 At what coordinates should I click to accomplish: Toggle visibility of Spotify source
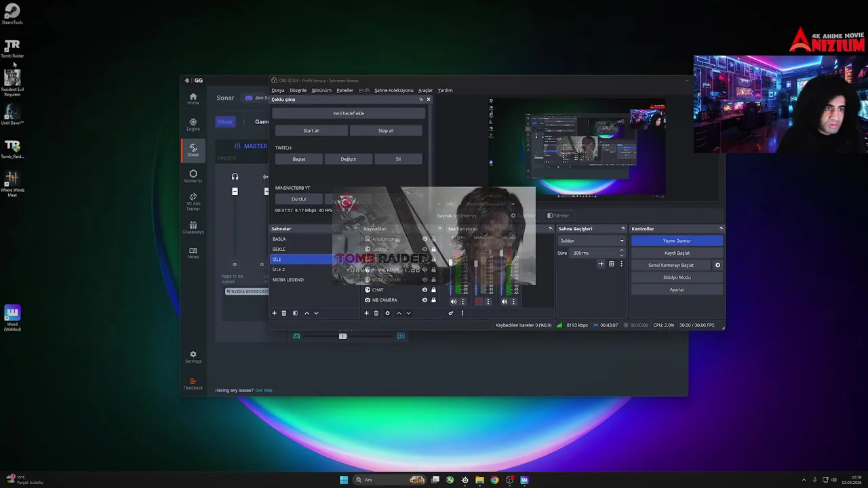coord(425,249)
